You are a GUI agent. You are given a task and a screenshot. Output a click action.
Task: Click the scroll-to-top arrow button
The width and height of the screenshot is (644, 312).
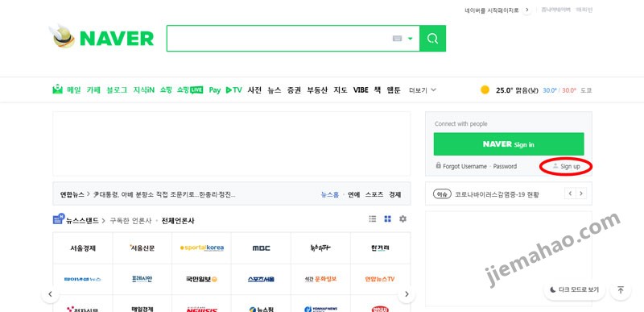[x=621, y=289]
